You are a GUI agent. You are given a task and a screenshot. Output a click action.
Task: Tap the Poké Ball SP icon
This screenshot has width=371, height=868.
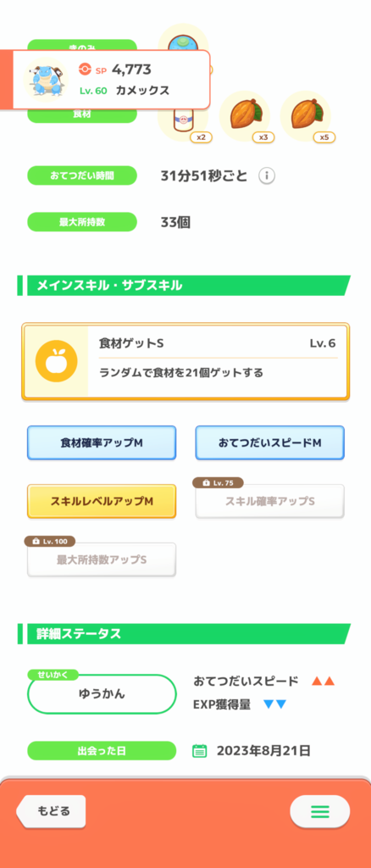coord(85,70)
